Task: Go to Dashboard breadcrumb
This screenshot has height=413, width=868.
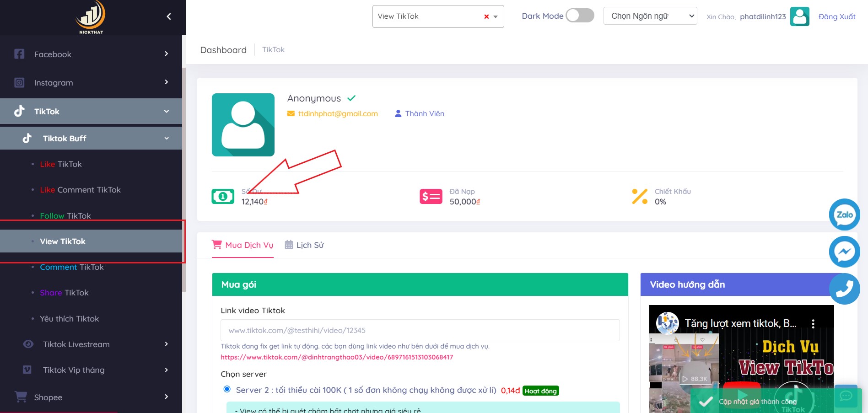Action: (223, 50)
